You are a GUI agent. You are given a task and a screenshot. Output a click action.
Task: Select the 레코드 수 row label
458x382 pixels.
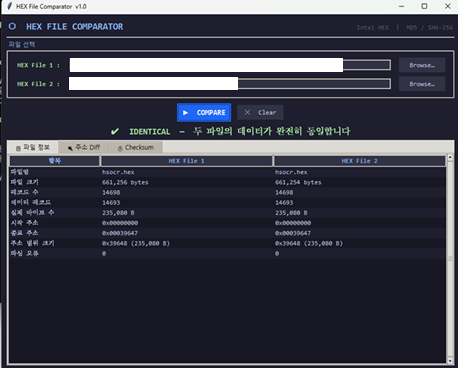(24, 192)
